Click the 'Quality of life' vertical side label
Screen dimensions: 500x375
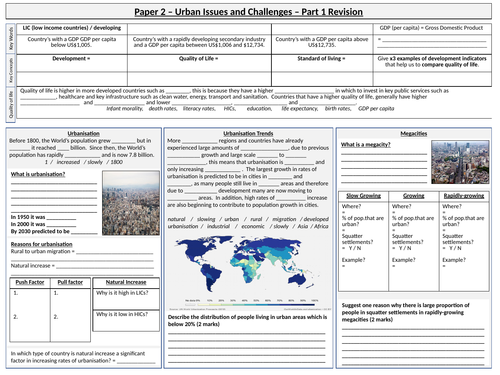tap(11, 104)
